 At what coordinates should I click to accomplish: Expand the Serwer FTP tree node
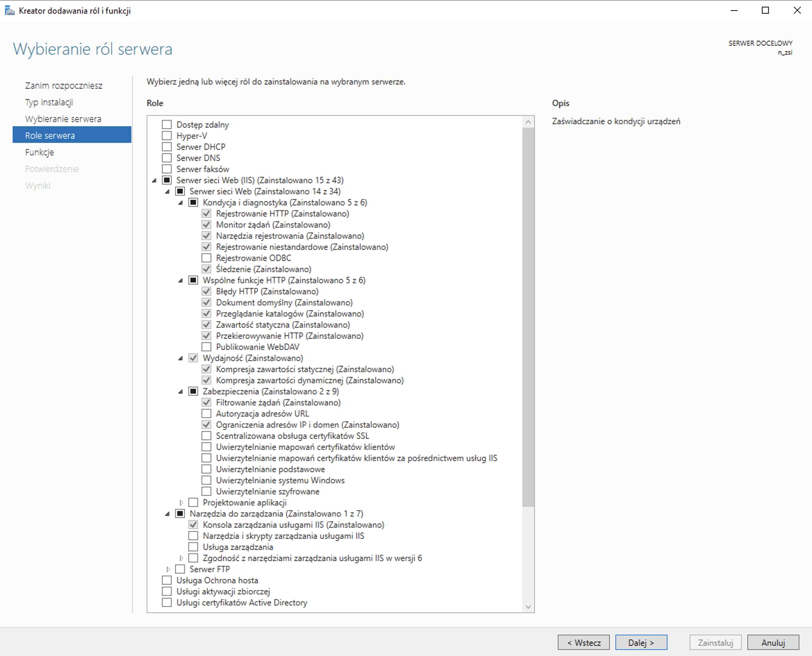click(168, 569)
